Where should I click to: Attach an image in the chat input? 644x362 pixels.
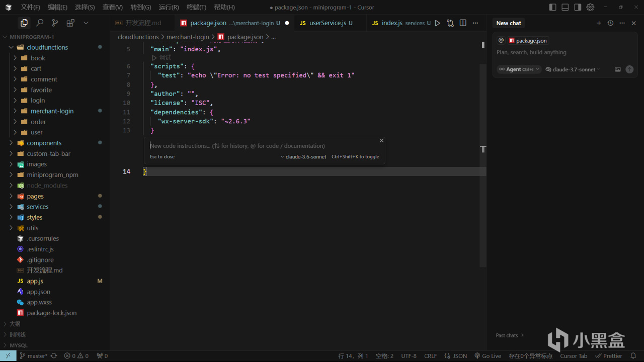coord(617,69)
